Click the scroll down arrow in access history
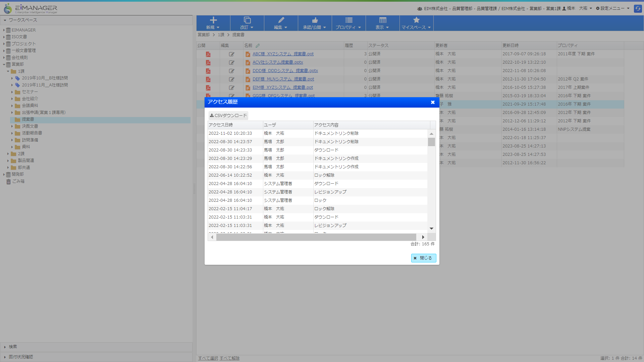The width and height of the screenshot is (644, 362). (431, 229)
